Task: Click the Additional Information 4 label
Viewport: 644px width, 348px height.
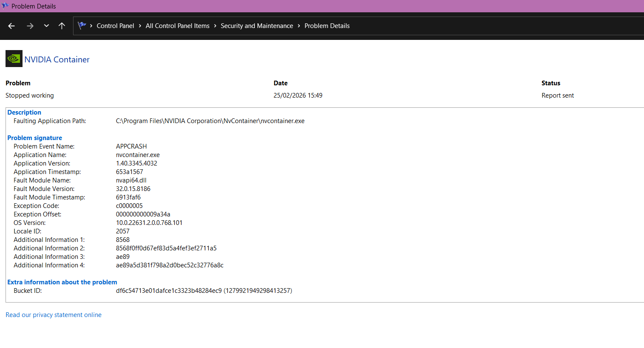Action: point(49,265)
